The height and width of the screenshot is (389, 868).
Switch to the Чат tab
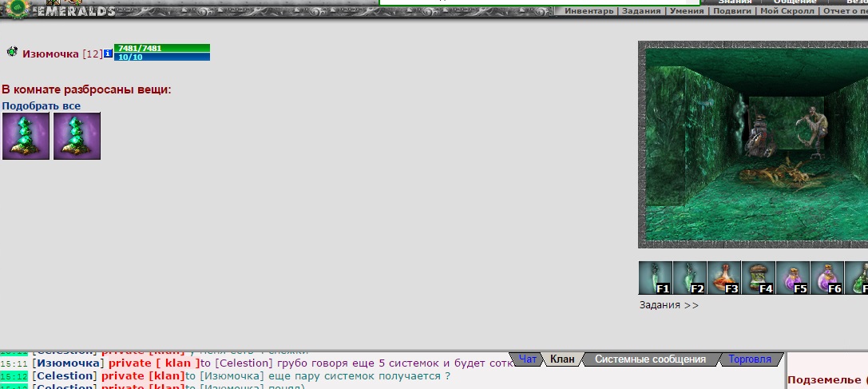point(527,359)
